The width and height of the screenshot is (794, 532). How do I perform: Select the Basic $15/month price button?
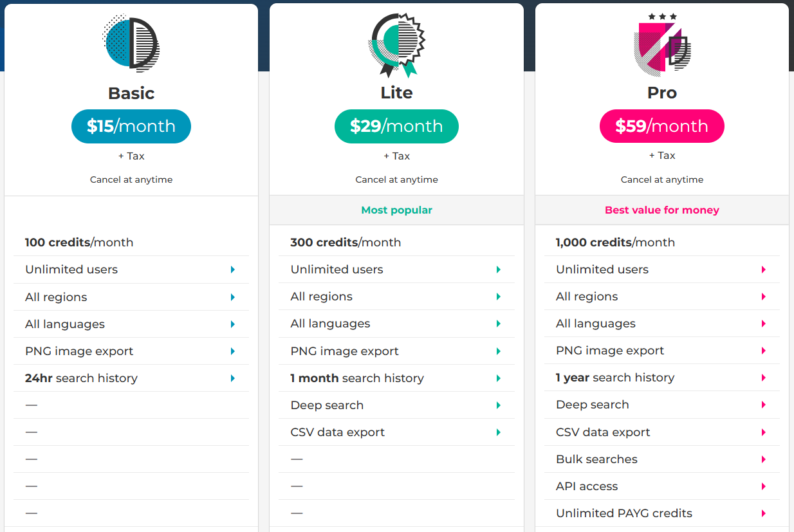pyautogui.click(x=131, y=126)
